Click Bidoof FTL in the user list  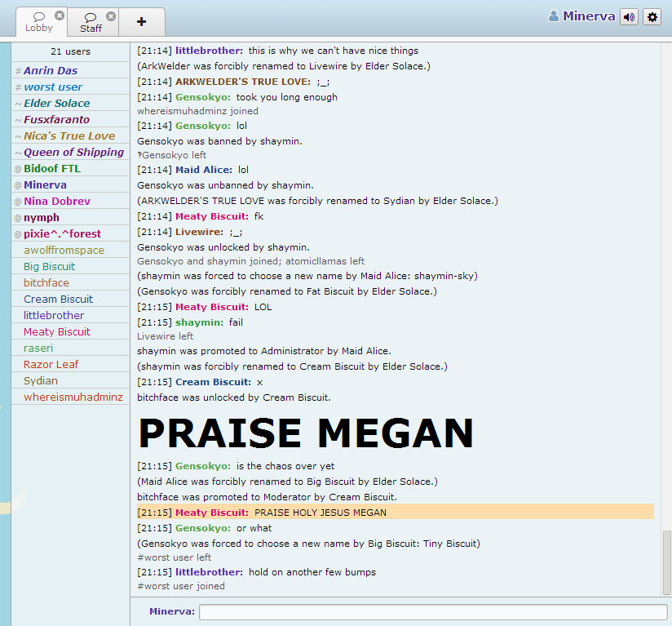71,168
